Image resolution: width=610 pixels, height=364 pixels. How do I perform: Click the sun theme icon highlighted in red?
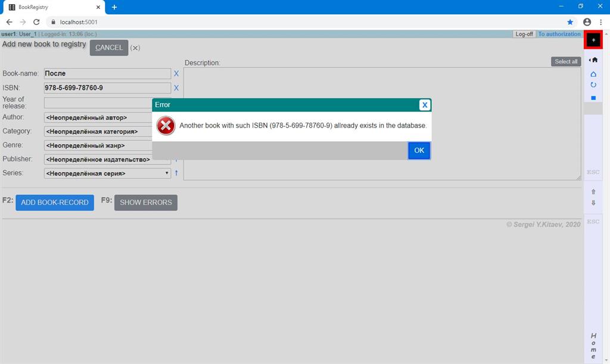click(593, 40)
